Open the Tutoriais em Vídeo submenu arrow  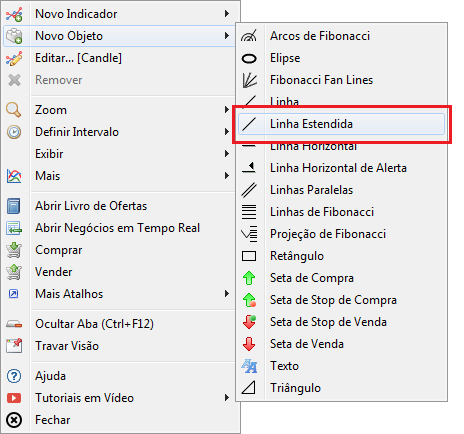(227, 398)
